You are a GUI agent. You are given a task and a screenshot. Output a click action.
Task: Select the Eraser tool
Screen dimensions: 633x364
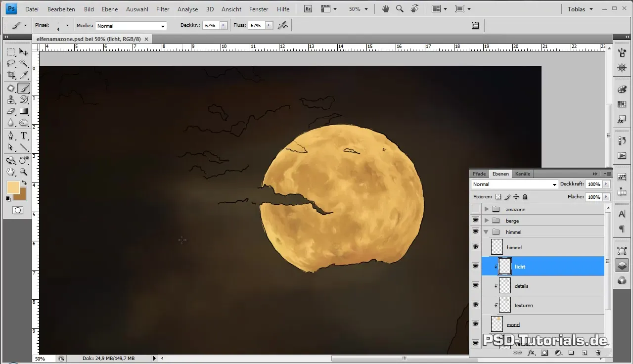(11, 111)
